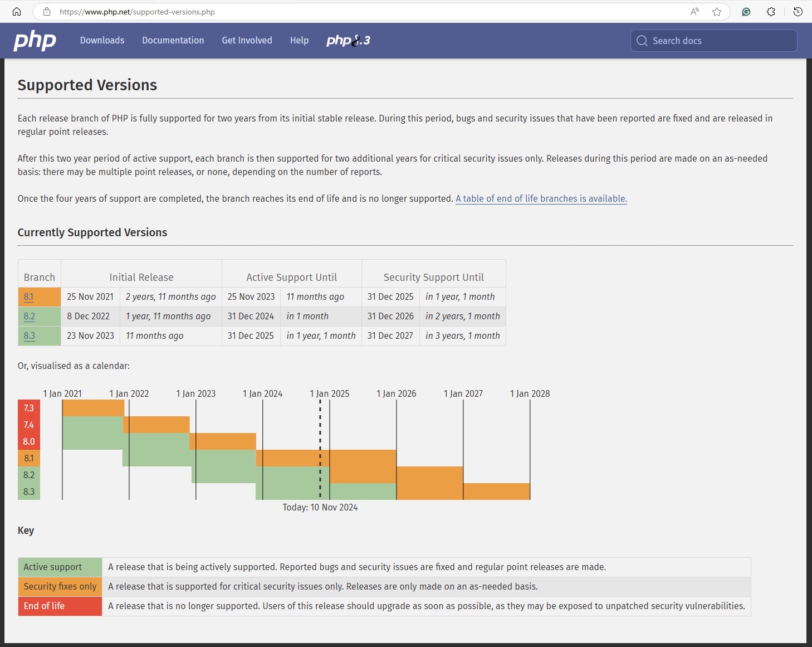The width and height of the screenshot is (812, 647).
Task: Focus the Search docs field
Action: (714, 41)
